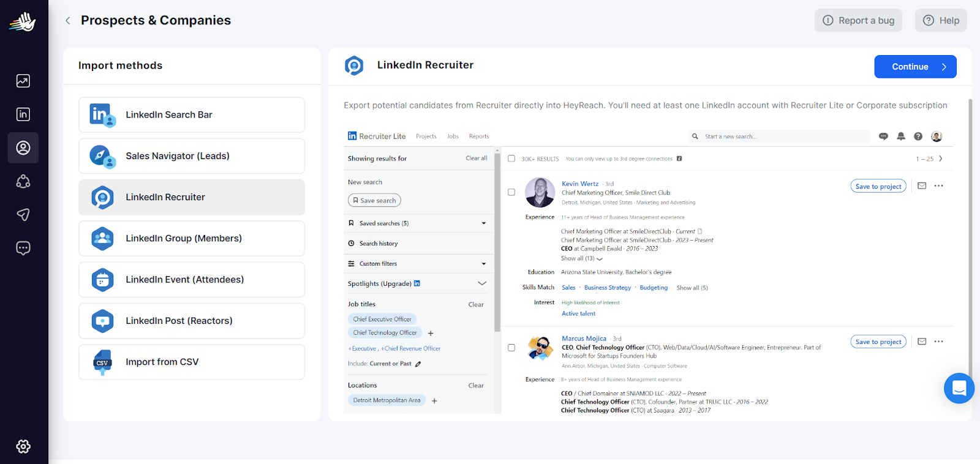Click the Recruiter messages icon
Viewport: 980px width, 464px height.
(x=883, y=137)
